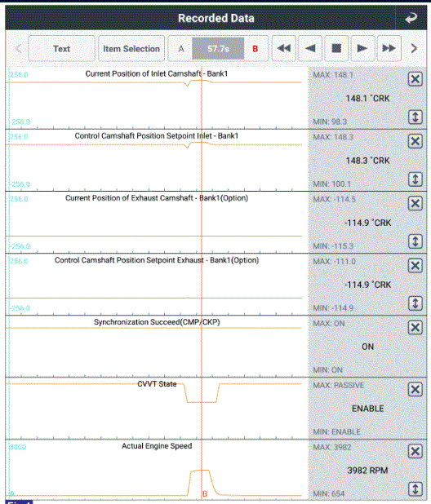431x504 pixels.
Task: Click MIN: 654 reading
Action: (329, 493)
